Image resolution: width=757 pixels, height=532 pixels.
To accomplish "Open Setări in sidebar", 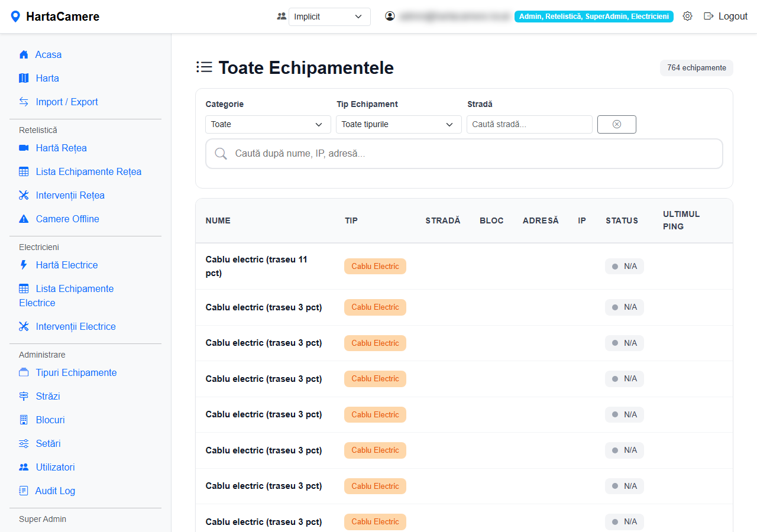I will (x=48, y=443).
